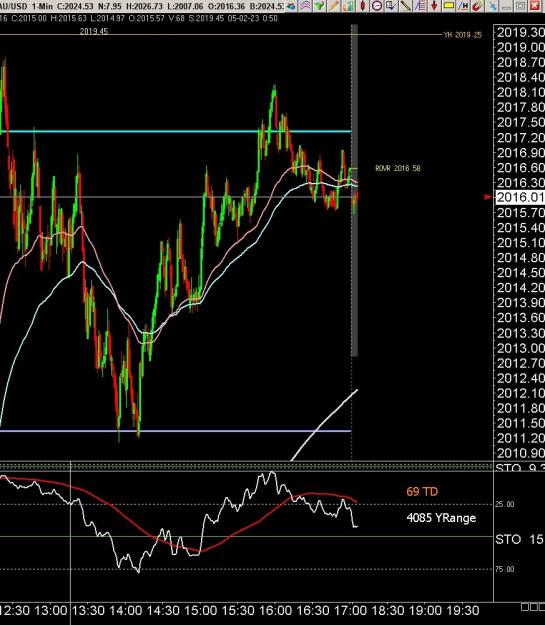
Task: Switch to the red candlestick chart icon
Action: 362,6
